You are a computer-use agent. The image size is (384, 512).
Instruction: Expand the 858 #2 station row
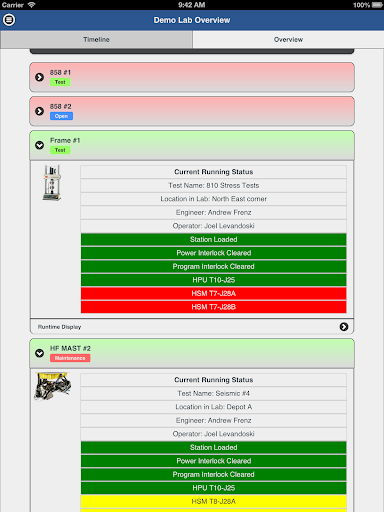pyautogui.click(x=192, y=111)
